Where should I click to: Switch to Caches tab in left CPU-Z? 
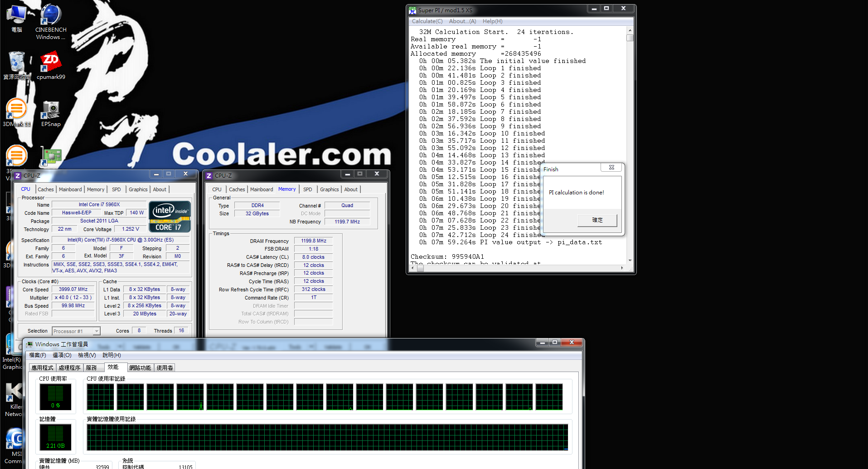click(x=46, y=189)
